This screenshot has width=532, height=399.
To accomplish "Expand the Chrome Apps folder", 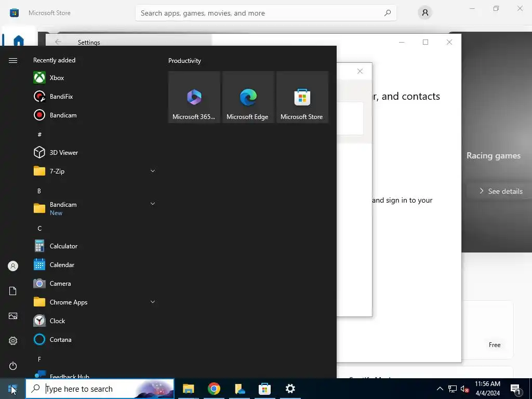I will coord(95,302).
